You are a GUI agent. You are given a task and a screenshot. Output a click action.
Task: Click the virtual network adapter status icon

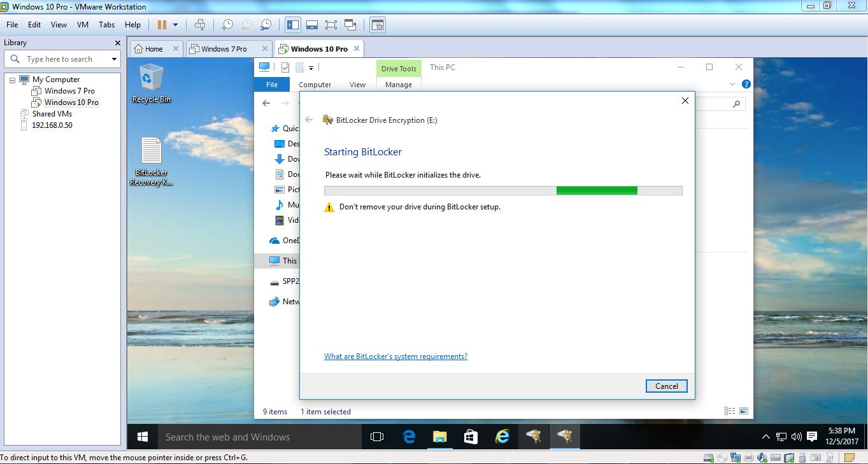point(736,457)
